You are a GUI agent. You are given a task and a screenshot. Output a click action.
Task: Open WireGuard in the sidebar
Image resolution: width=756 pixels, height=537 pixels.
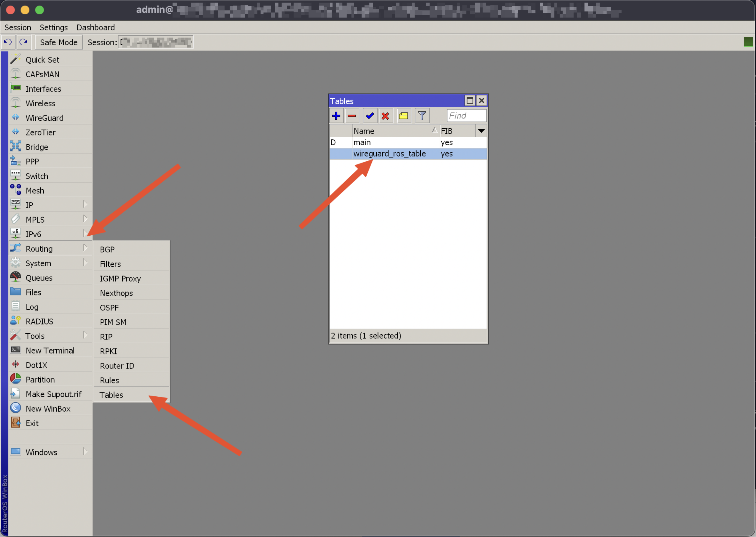point(44,118)
